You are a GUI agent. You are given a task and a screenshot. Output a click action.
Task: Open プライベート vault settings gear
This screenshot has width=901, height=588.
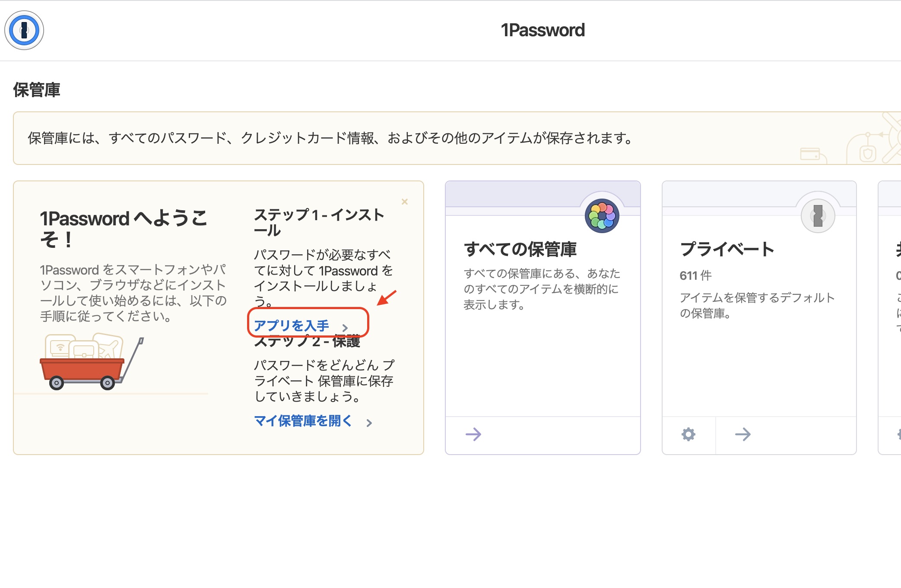point(688,434)
